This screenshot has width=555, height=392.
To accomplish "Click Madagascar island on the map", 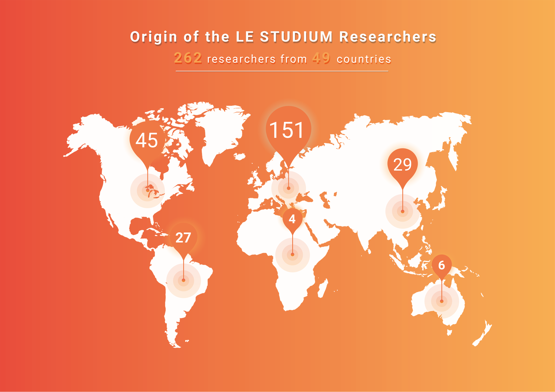I will pyautogui.click(x=323, y=288).
